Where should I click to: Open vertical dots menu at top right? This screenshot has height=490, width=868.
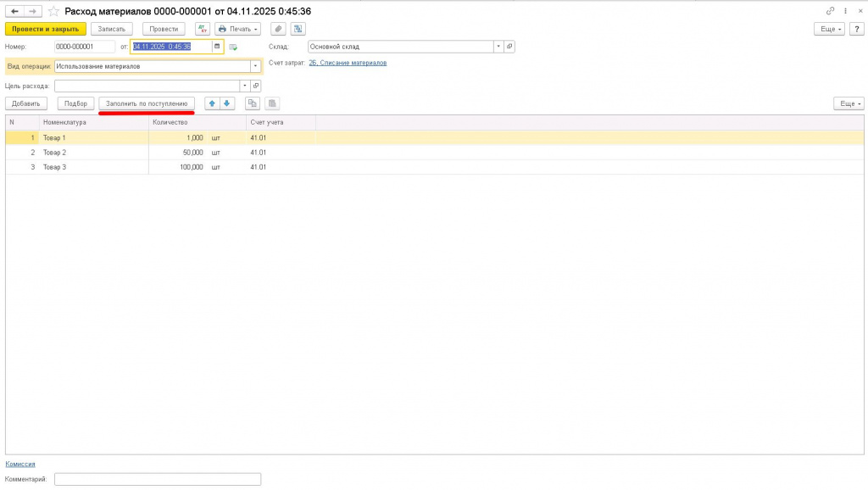coord(845,11)
